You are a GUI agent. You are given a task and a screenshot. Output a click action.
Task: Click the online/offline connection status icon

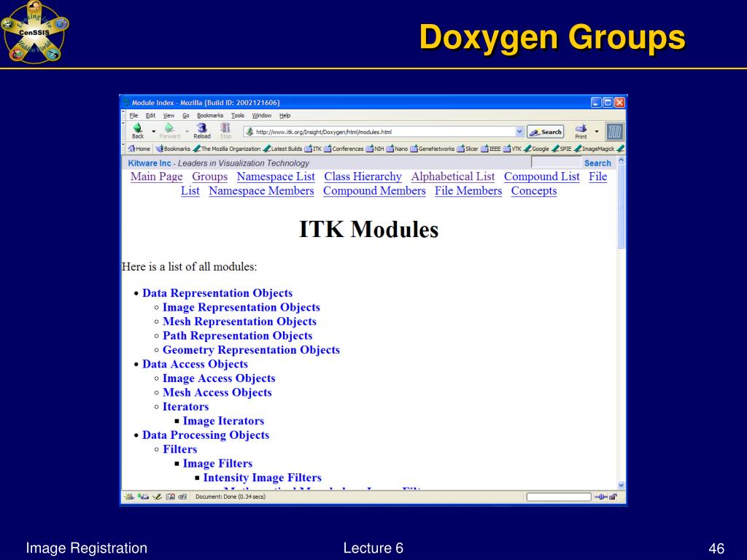(600, 497)
